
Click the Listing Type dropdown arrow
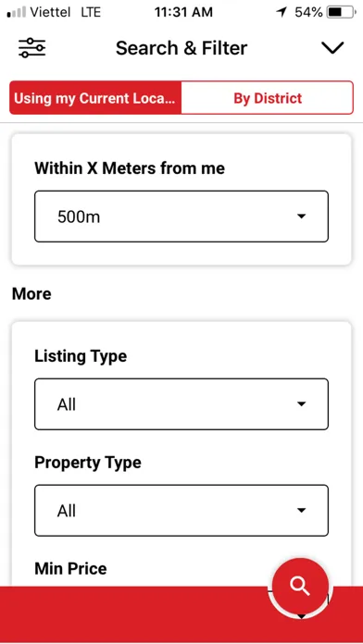point(302,404)
